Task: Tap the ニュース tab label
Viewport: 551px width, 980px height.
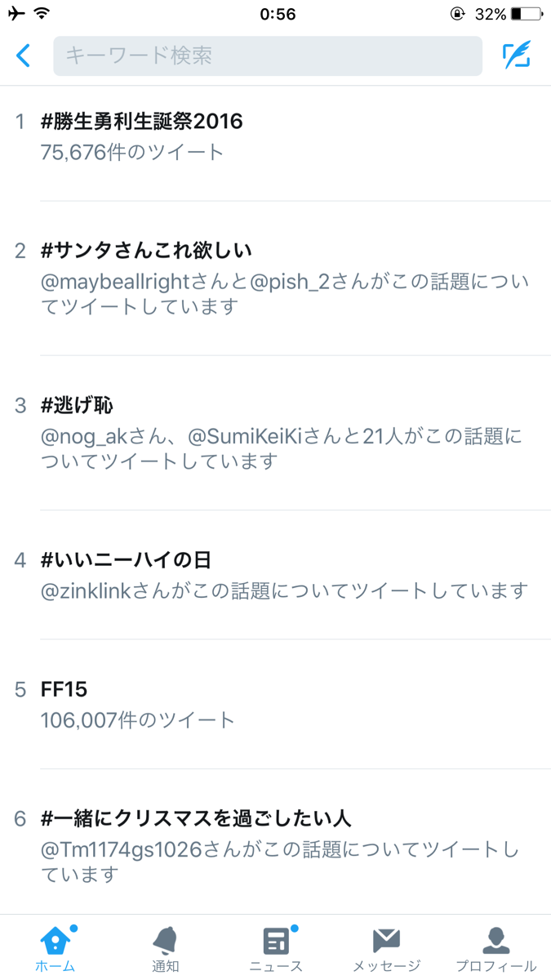Action: click(x=276, y=966)
